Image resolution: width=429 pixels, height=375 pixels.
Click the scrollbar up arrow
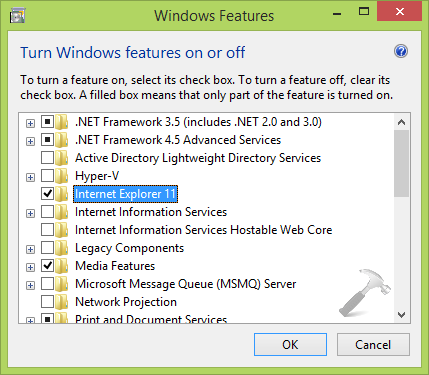[x=402, y=122]
